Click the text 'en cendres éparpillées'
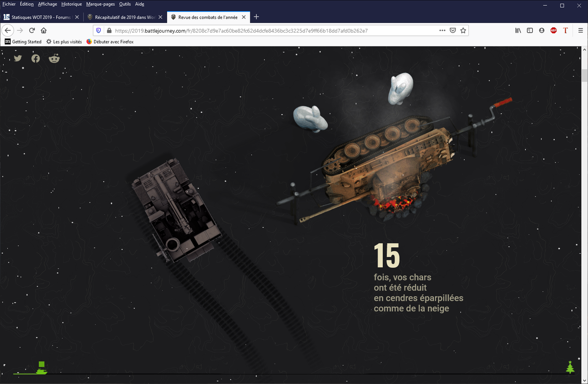This screenshot has height=384, width=588. [418, 298]
